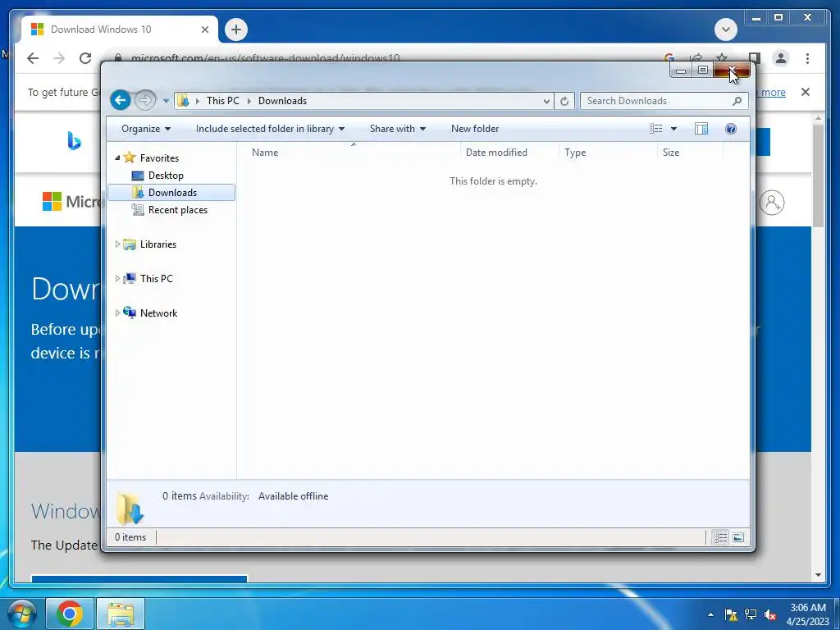Refresh the Downloads folder view
The image size is (840, 630).
coord(564,101)
